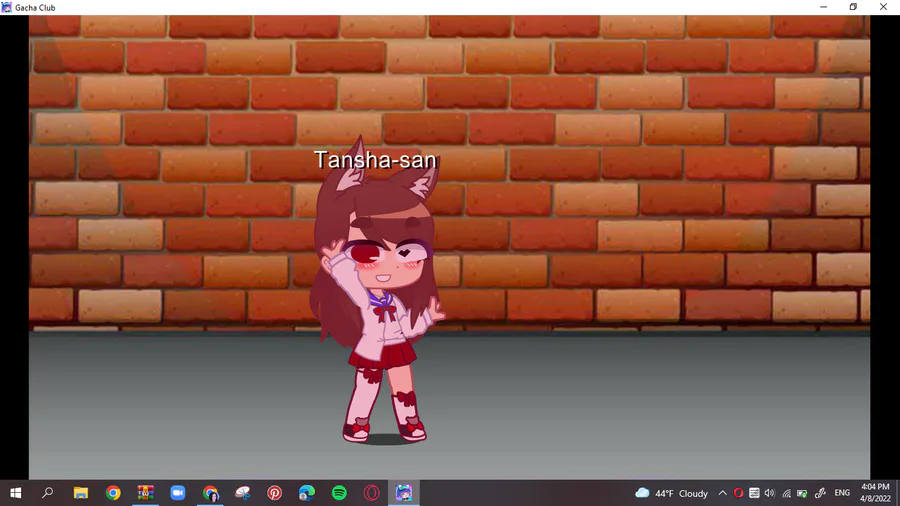
Task: Open the taskbar search magnifier
Action: 48,493
